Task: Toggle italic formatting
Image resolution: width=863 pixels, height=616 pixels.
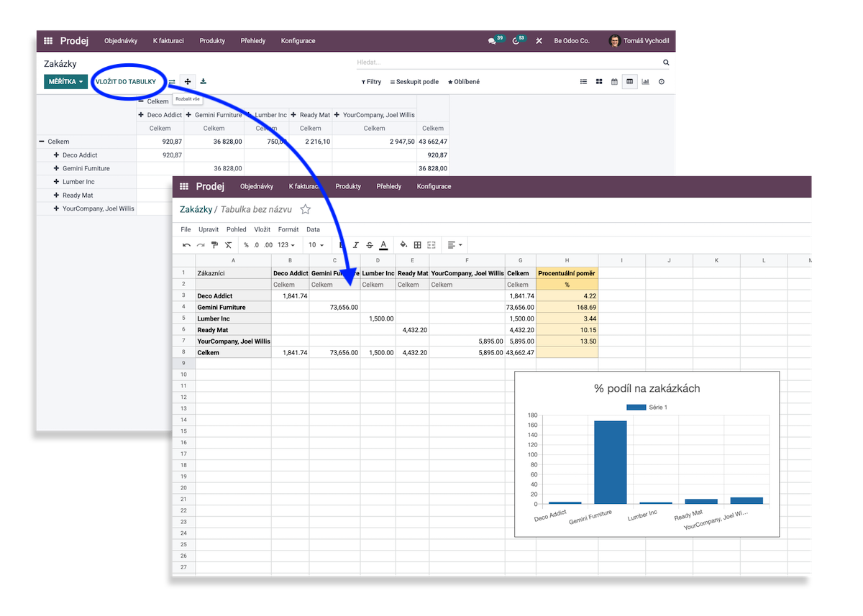Action: coord(356,245)
